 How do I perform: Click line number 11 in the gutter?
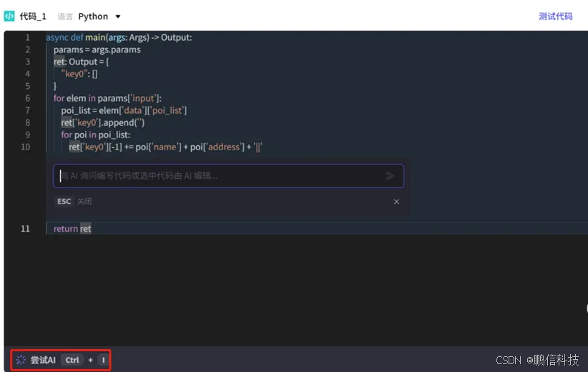coord(25,228)
